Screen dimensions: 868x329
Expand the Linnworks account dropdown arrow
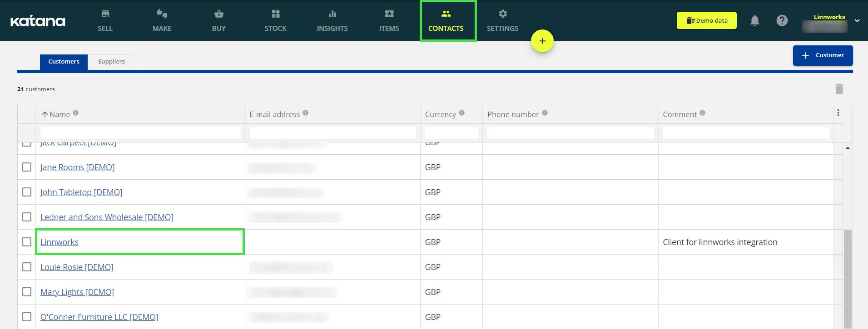(x=857, y=21)
